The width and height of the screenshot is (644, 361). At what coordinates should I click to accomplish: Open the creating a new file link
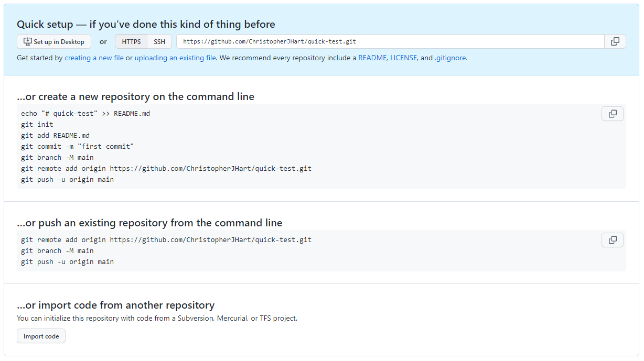94,58
